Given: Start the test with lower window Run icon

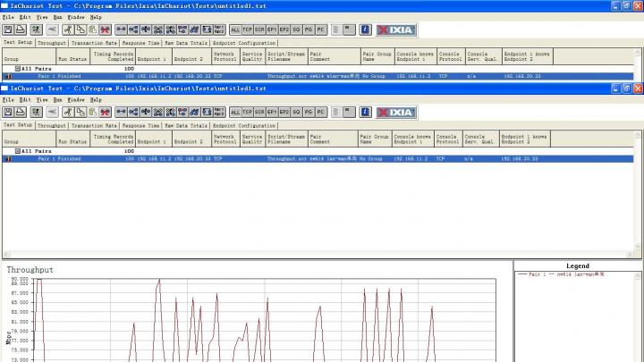Looking at the screenshot, I should point(36,112).
